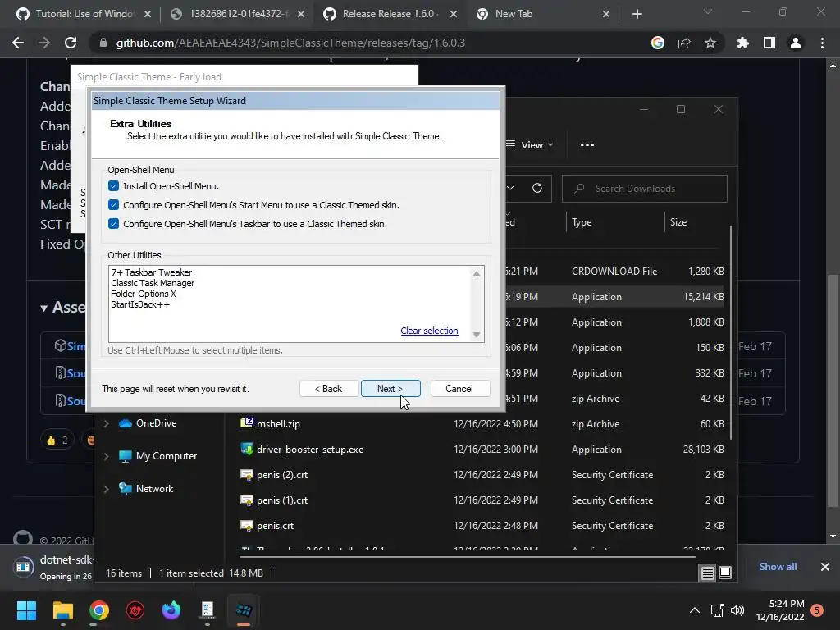Image resolution: width=840 pixels, height=630 pixels.
Task: Click the browser back arrow
Action: pos(18,43)
